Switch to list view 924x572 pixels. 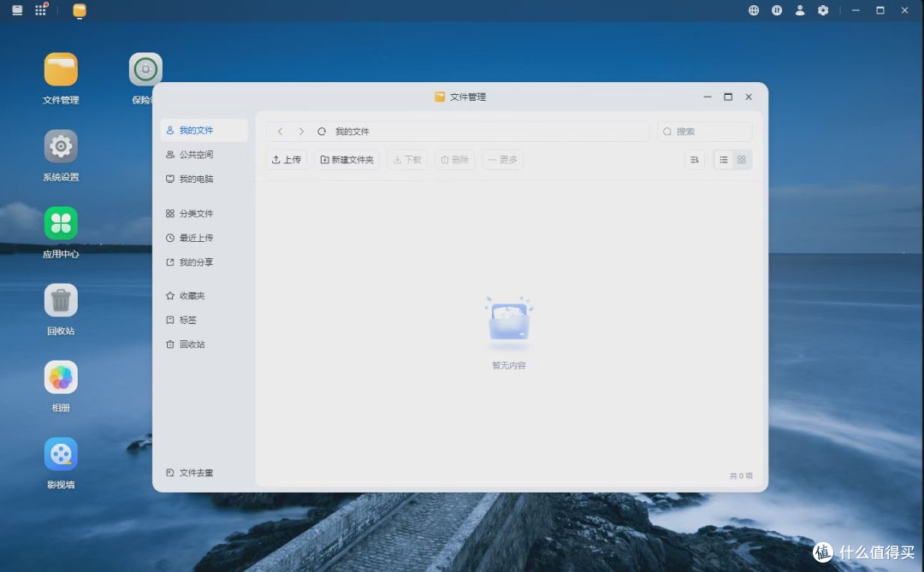724,160
